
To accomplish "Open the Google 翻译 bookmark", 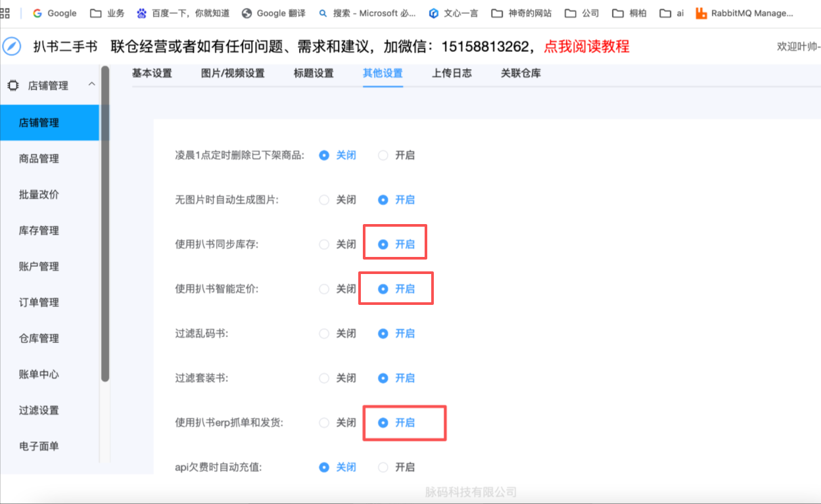I will coord(273,13).
